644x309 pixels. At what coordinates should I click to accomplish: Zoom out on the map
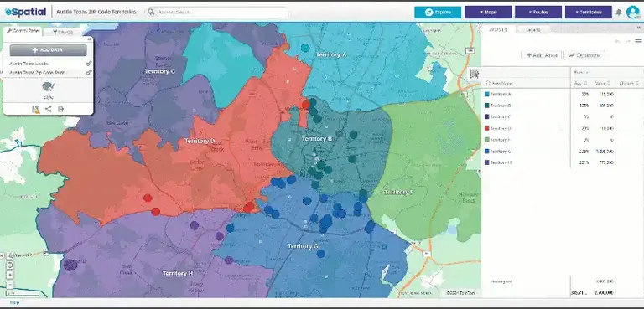click(10, 285)
